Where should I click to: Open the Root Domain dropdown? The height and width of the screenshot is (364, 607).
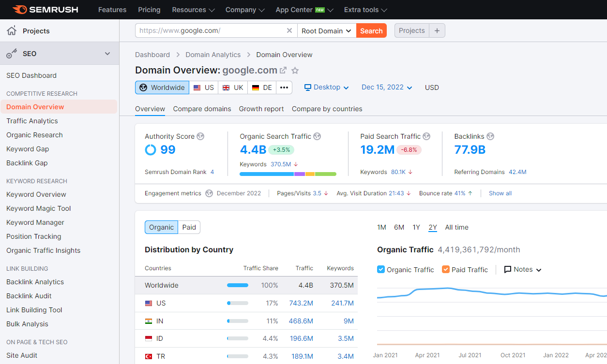[326, 30]
